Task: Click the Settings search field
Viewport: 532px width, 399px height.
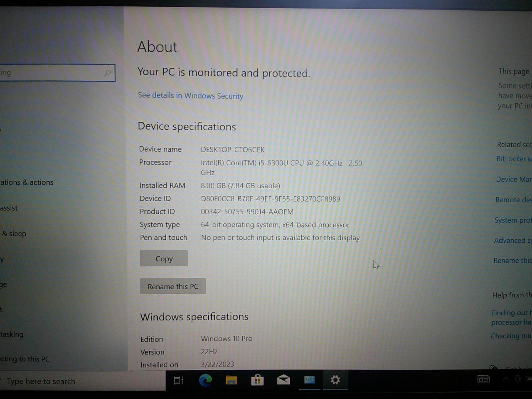Action: [x=57, y=73]
